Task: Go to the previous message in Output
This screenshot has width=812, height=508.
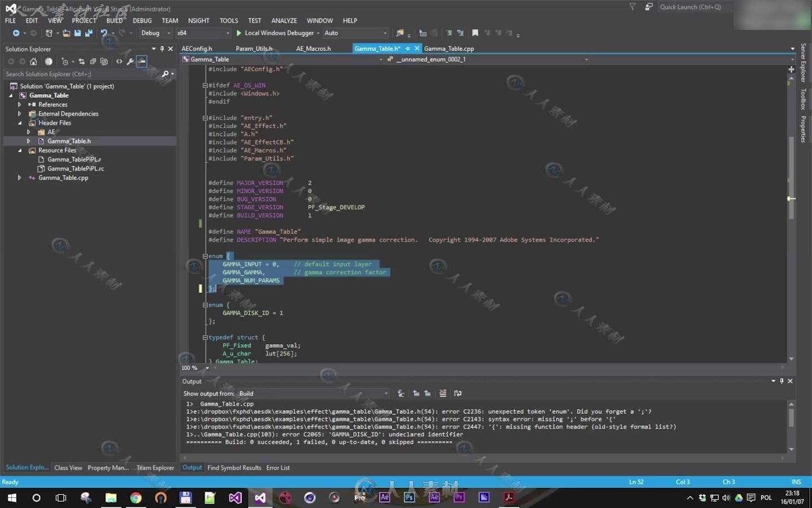Action: [416, 393]
